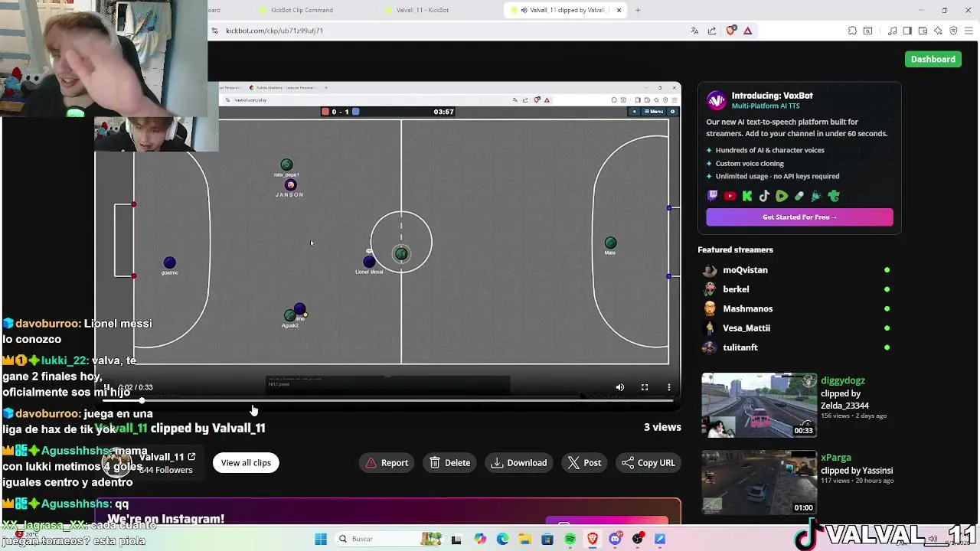Open browser extensions puzzle icon
980x551 pixels.
coord(852,31)
